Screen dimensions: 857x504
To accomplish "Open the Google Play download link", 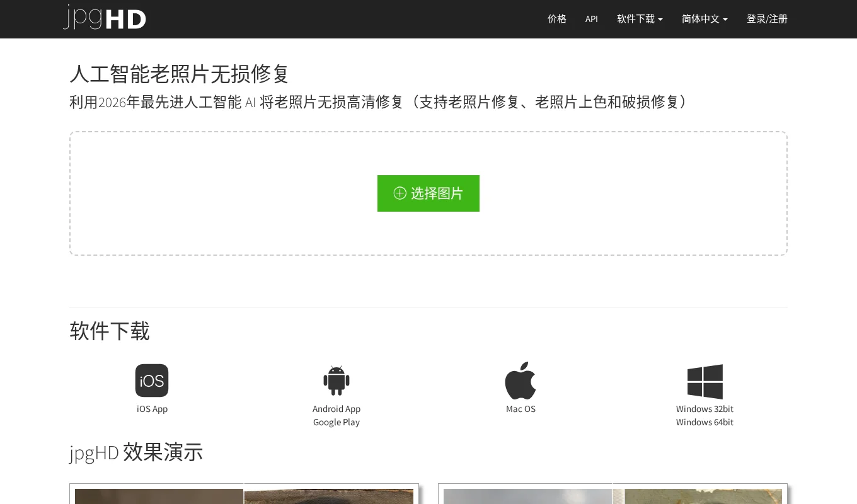I will coord(336,422).
